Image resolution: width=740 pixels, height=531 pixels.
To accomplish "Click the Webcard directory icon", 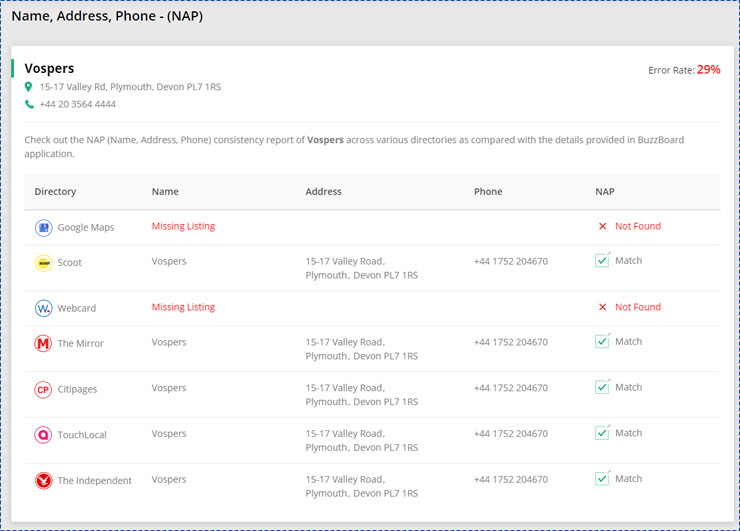I will click(x=43, y=309).
